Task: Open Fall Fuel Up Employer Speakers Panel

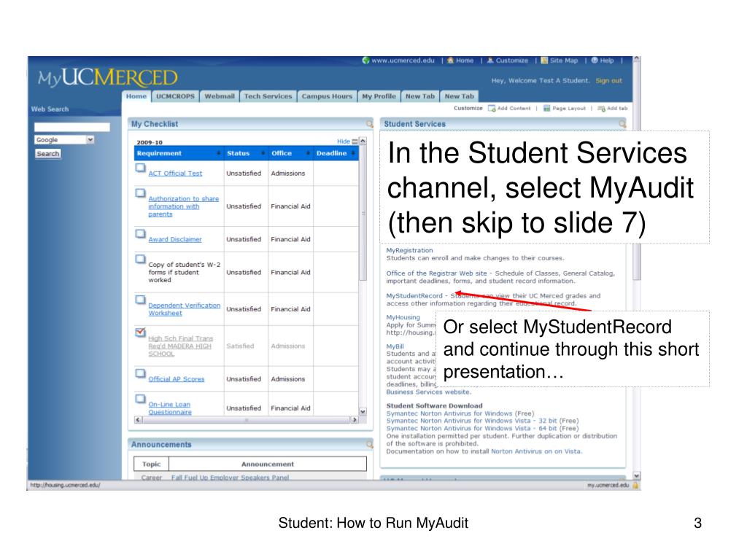Action: tap(230, 478)
